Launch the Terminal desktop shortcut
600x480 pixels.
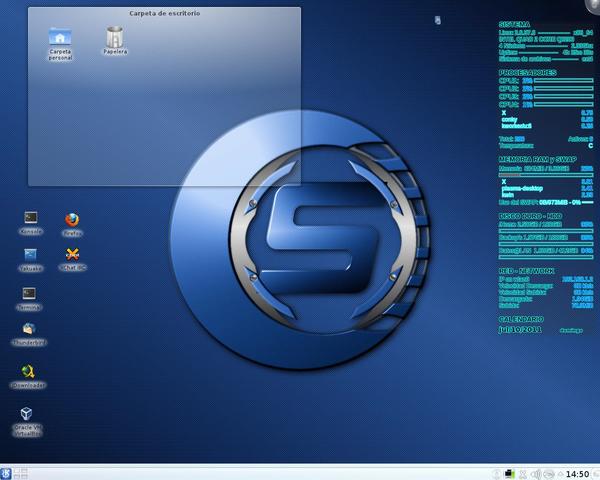tap(29, 299)
